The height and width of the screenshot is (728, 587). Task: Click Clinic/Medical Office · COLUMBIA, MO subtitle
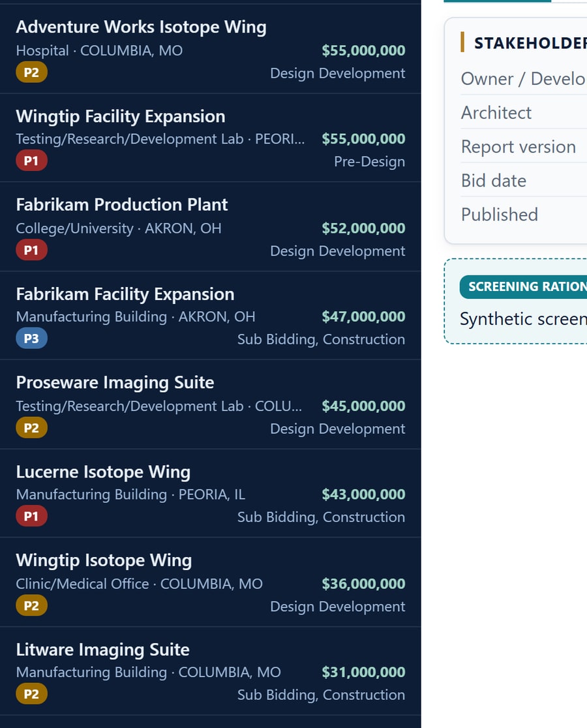tap(139, 584)
